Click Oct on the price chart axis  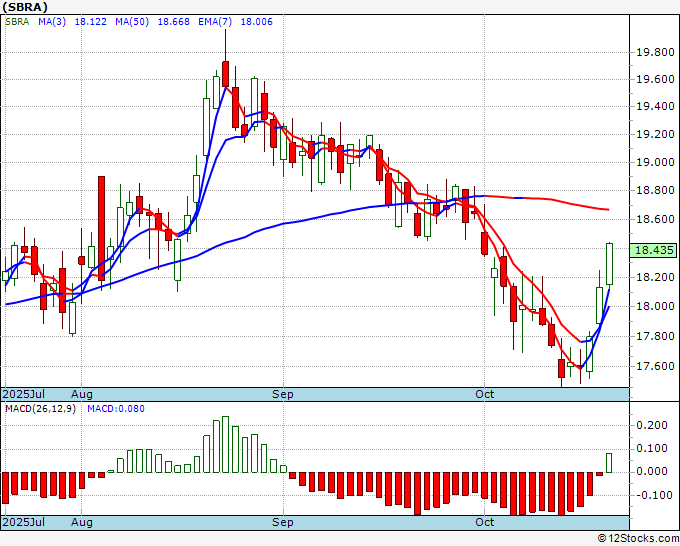pos(484,394)
